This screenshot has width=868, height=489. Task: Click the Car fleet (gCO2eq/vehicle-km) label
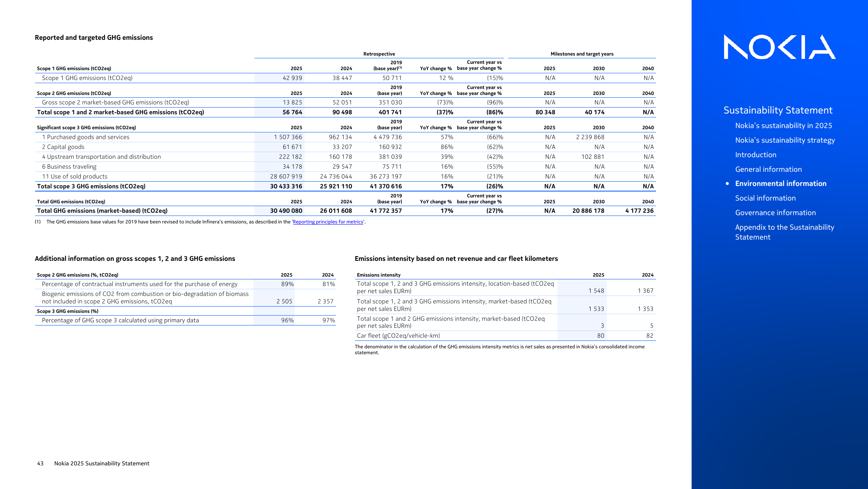coord(398,336)
